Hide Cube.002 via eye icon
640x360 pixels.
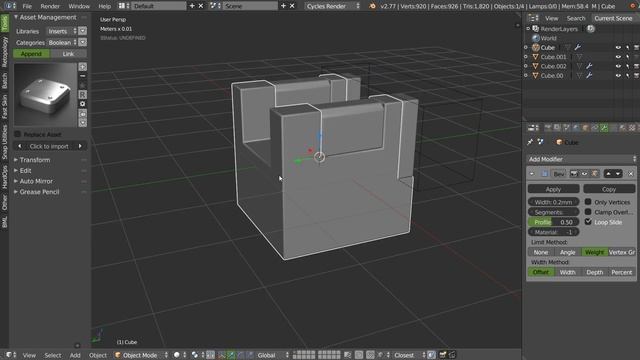coord(618,66)
